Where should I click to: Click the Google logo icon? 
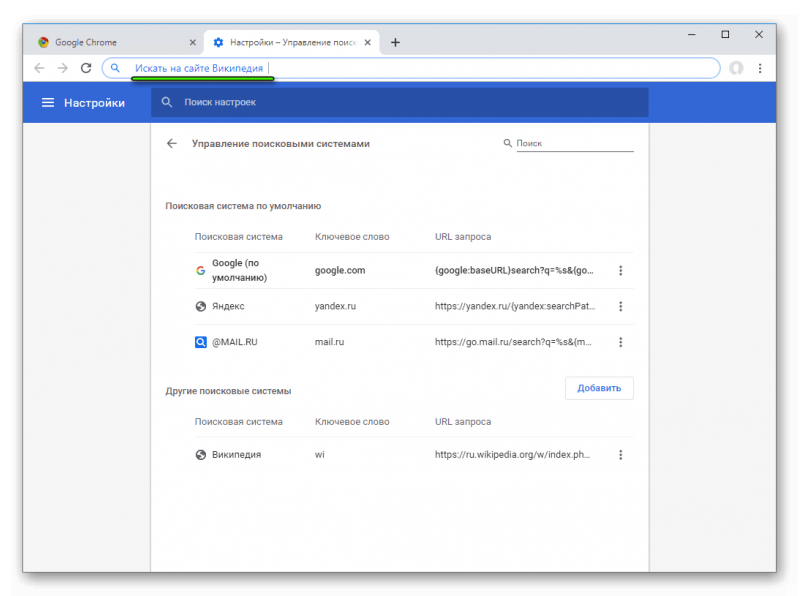click(201, 270)
